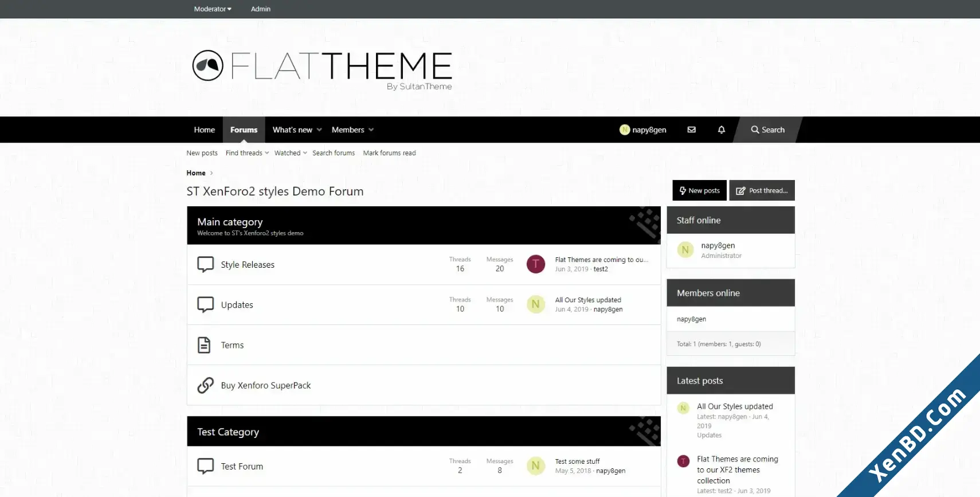Open the Members tab

348,130
